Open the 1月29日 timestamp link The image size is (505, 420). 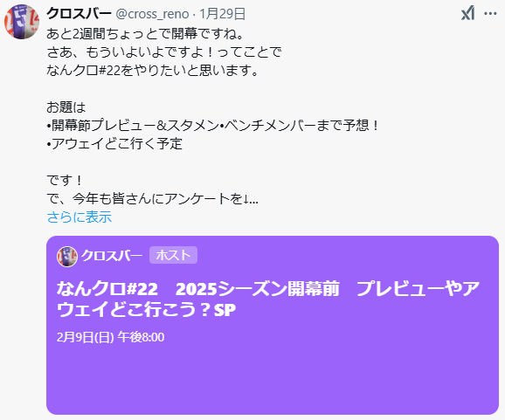point(223,14)
